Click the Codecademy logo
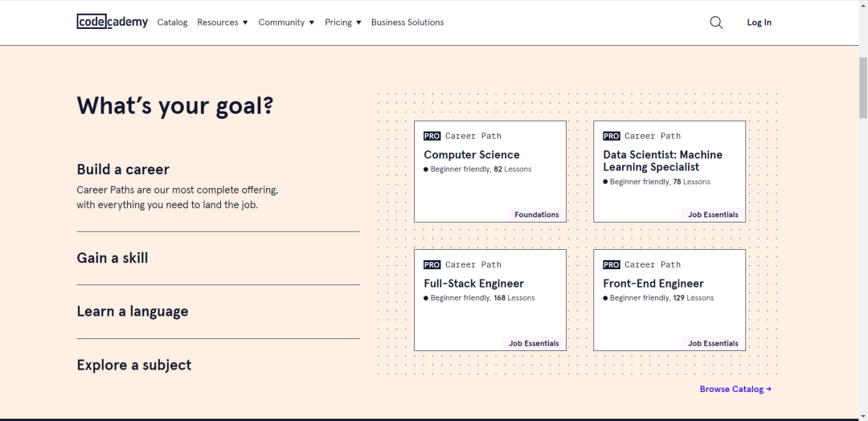The height and width of the screenshot is (421, 868). (x=113, y=22)
